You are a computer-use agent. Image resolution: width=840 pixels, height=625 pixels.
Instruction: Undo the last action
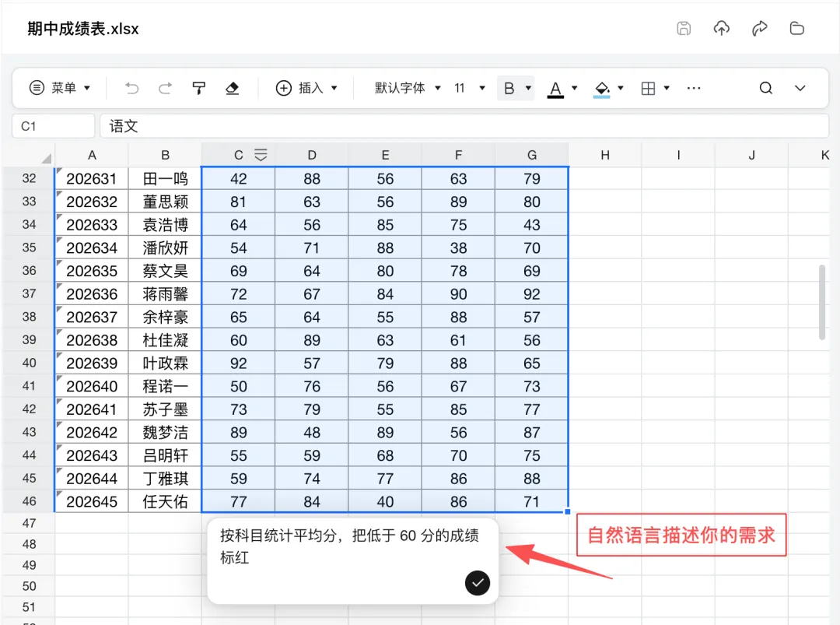pyautogui.click(x=131, y=88)
